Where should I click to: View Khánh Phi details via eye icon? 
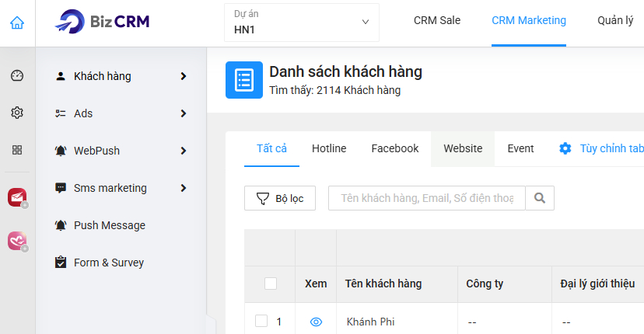pyautogui.click(x=316, y=322)
